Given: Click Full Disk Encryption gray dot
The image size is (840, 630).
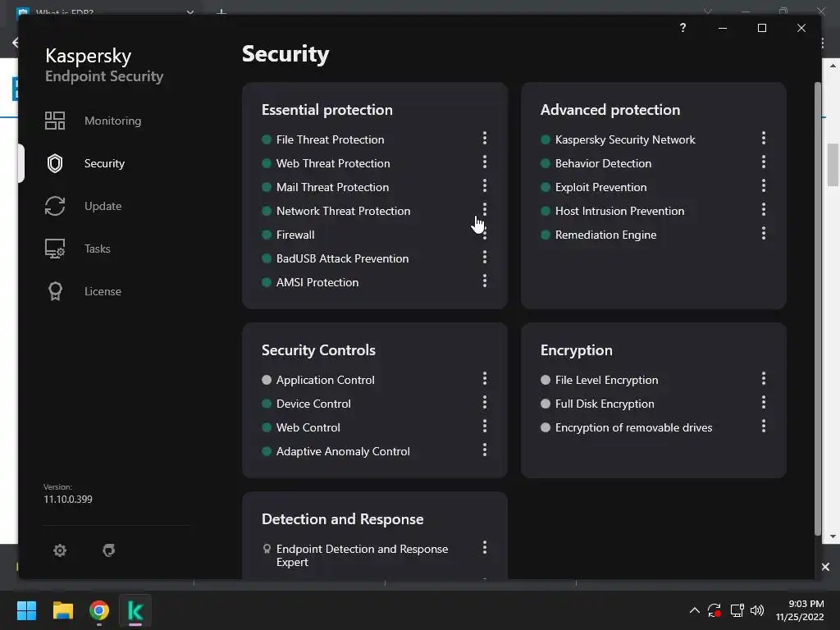Looking at the screenshot, I should tap(546, 404).
